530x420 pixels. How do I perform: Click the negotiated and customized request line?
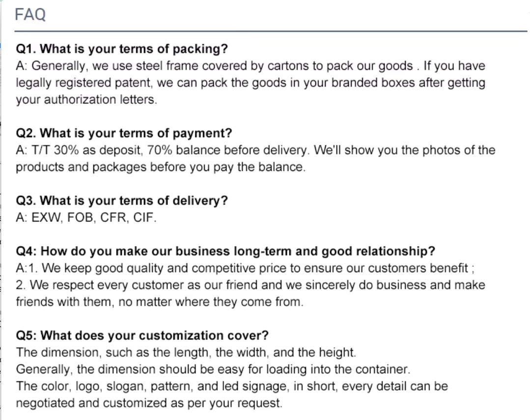coord(149,403)
